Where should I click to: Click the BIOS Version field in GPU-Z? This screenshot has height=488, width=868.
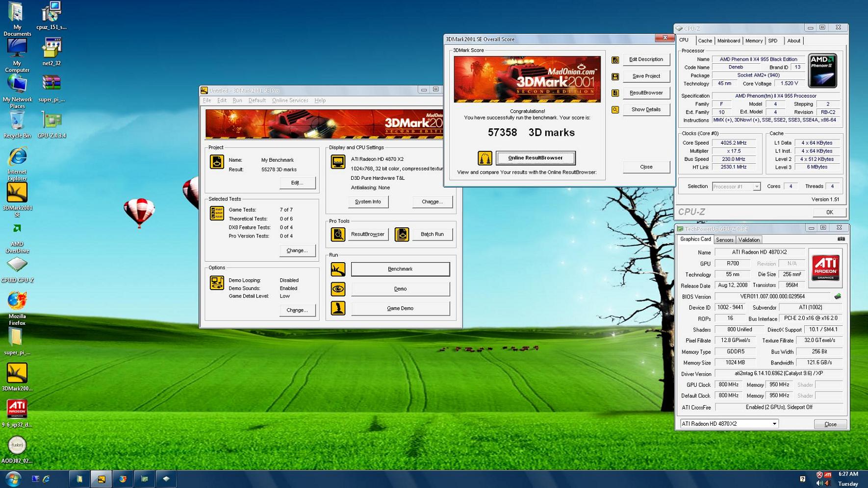[x=772, y=296]
